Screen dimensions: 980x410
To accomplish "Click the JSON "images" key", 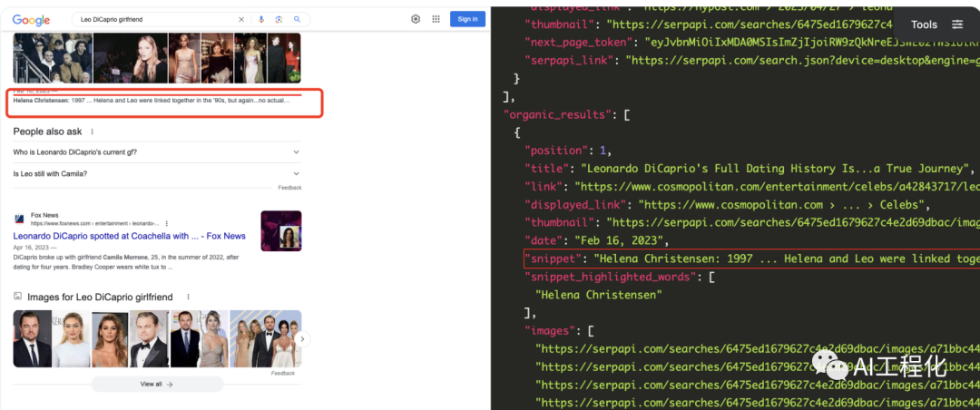I will point(552,331).
